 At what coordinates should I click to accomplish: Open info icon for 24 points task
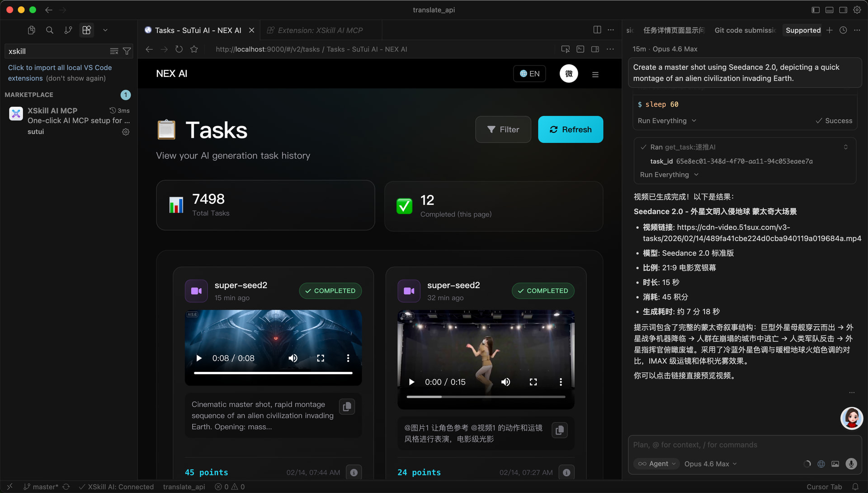tap(566, 472)
